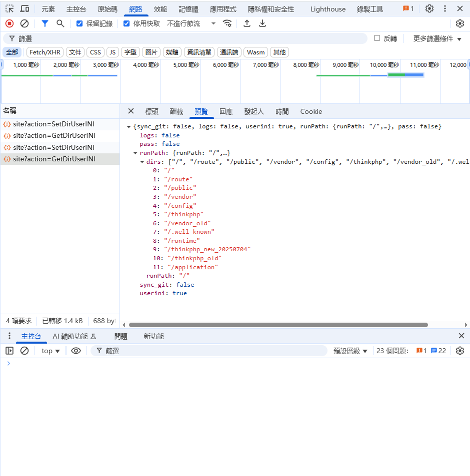The height and width of the screenshot is (476, 470).
Task: Filter by JS requests
Action: (x=112, y=52)
